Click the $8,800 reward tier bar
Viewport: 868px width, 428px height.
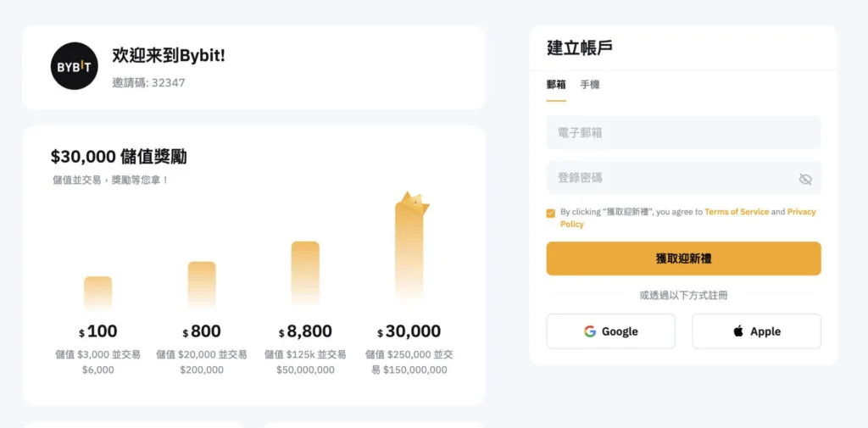tap(305, 273)
